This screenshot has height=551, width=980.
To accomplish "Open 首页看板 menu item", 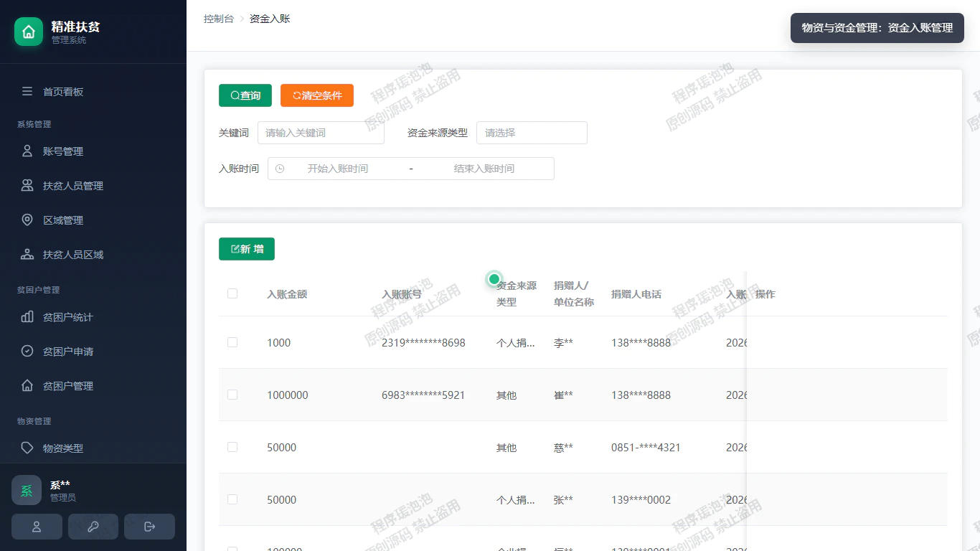I will 93,92.
